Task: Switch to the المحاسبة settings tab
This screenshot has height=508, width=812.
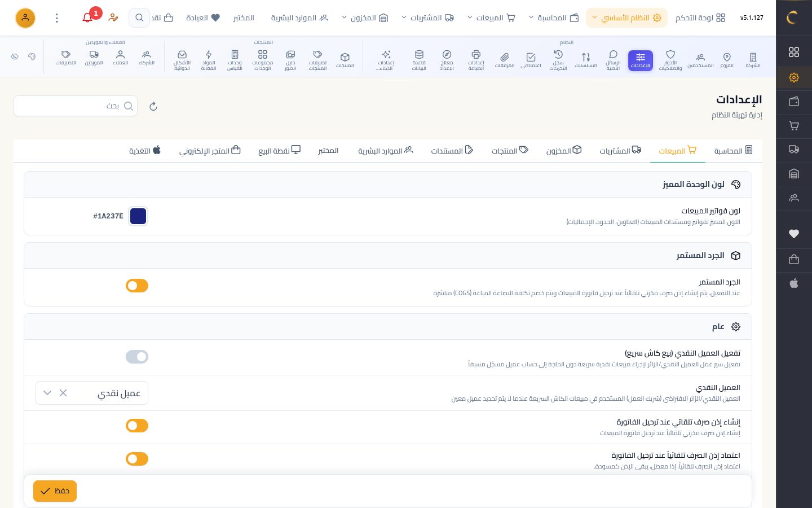Action: [733, 151]
